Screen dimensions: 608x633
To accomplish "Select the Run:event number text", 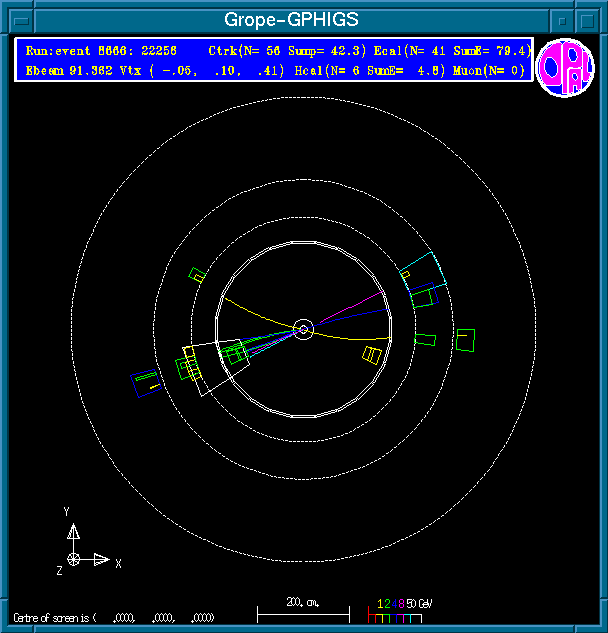I will click(x=100, y=50).
